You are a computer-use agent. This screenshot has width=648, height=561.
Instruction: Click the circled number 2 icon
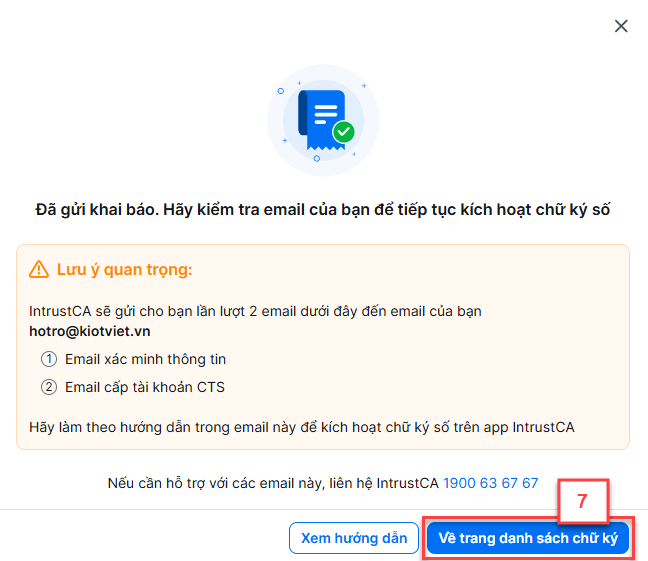49,387
